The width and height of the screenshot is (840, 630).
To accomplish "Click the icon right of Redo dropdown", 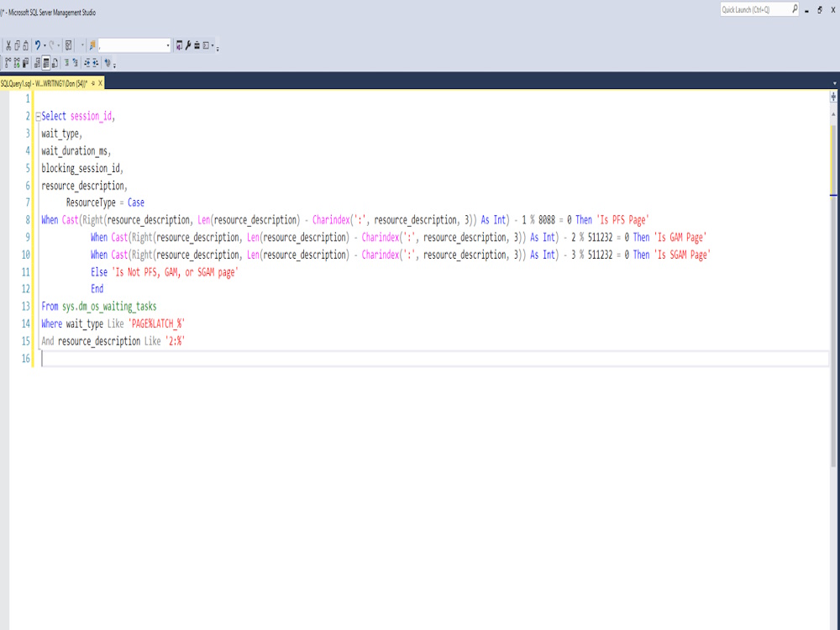I will coord(69,45).
